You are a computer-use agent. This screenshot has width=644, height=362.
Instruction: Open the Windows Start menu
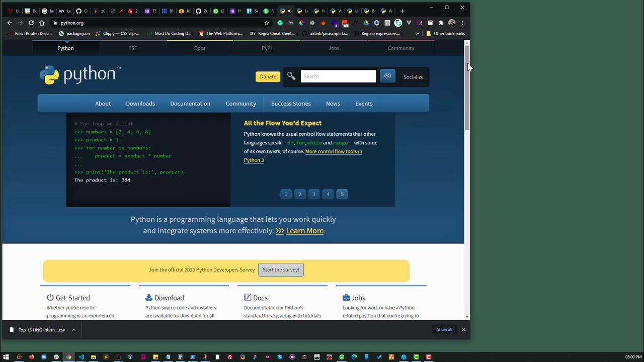point(6,357)
